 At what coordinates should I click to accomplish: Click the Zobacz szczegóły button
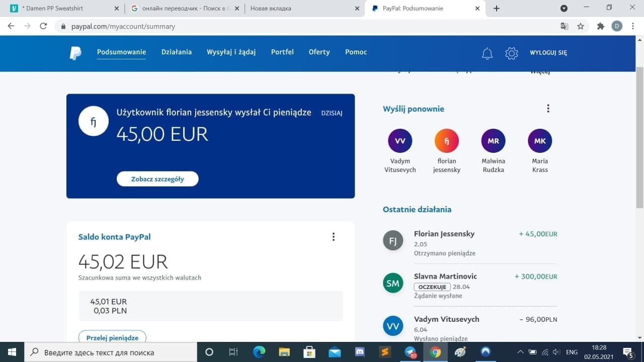(157, 179)
